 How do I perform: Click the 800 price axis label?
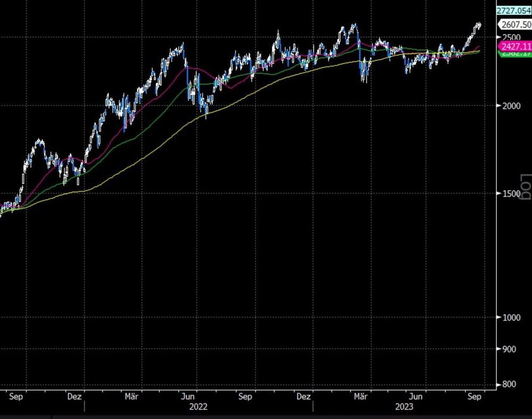pyautogui.click(x=508, y=384)
